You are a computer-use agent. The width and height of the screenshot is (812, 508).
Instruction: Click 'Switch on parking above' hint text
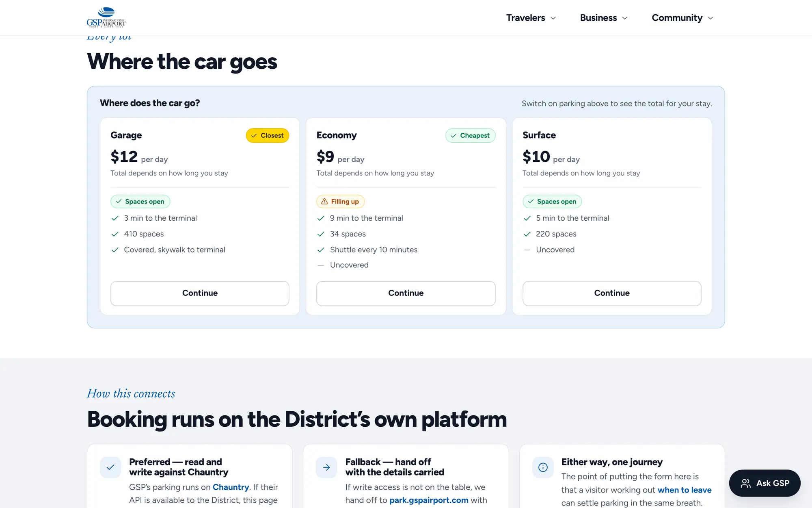tap(617, 104)
